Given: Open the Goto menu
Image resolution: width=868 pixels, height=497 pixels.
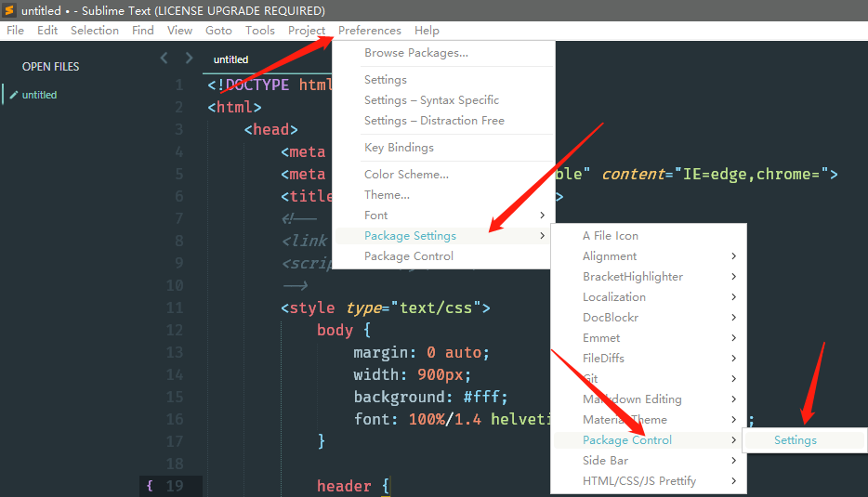Looking at the screenshot, I should pyautogui.click(x=218, y=31).
